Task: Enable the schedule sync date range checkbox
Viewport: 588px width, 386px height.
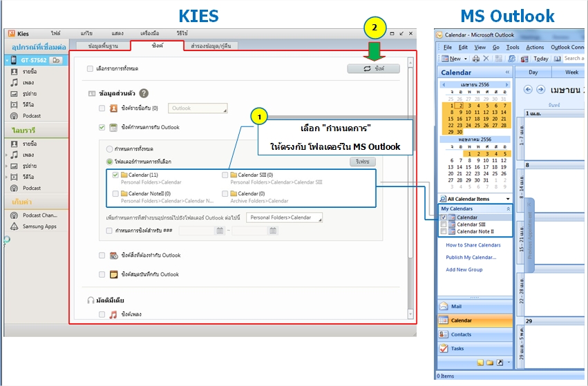Action: [x=109, y=231]
